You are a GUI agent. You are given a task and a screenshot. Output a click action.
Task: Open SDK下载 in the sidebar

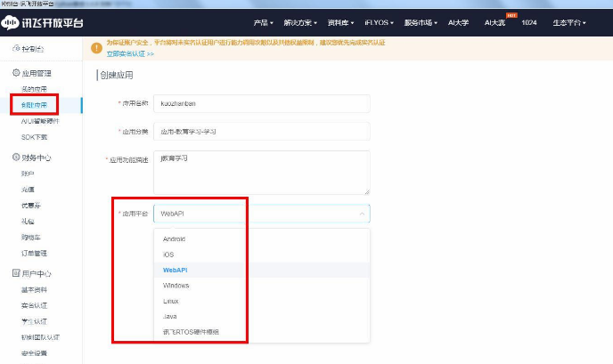(x=34, y=137)
